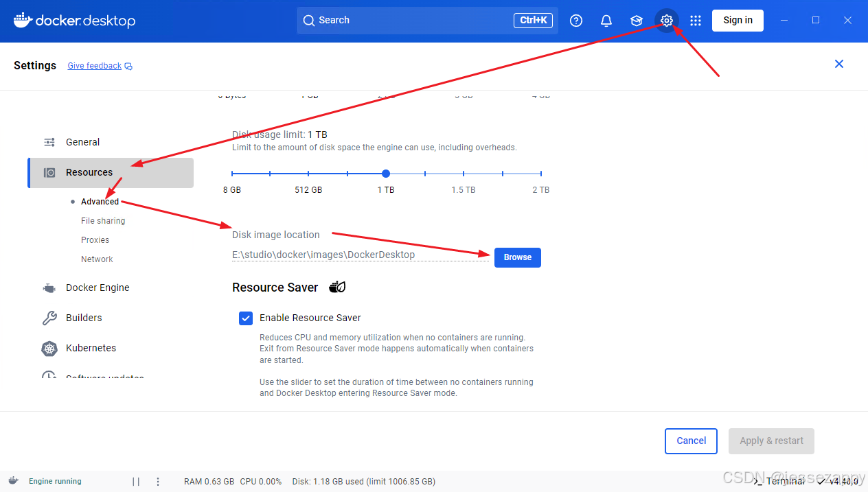Open the engine options three-dot menu
This screenshot has height=492, width=868.
pos(158,482)
